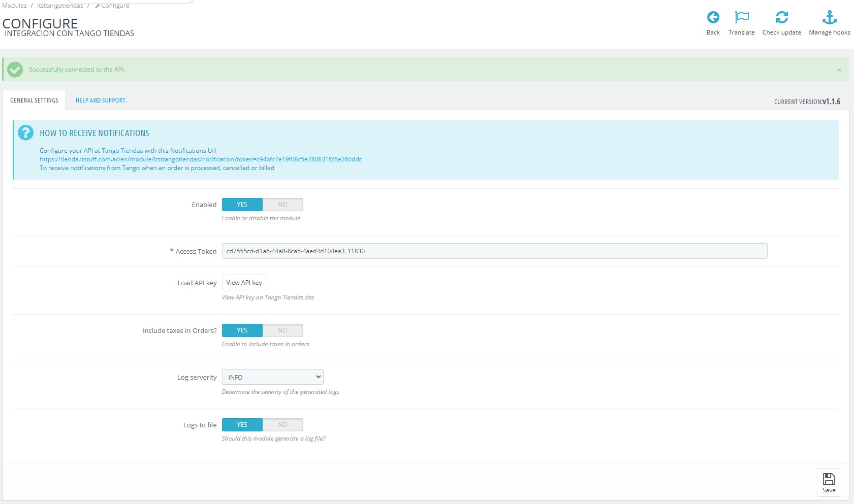Switch to Help and Support tab
Screen dimensions: 854x504
coord(101,100)
